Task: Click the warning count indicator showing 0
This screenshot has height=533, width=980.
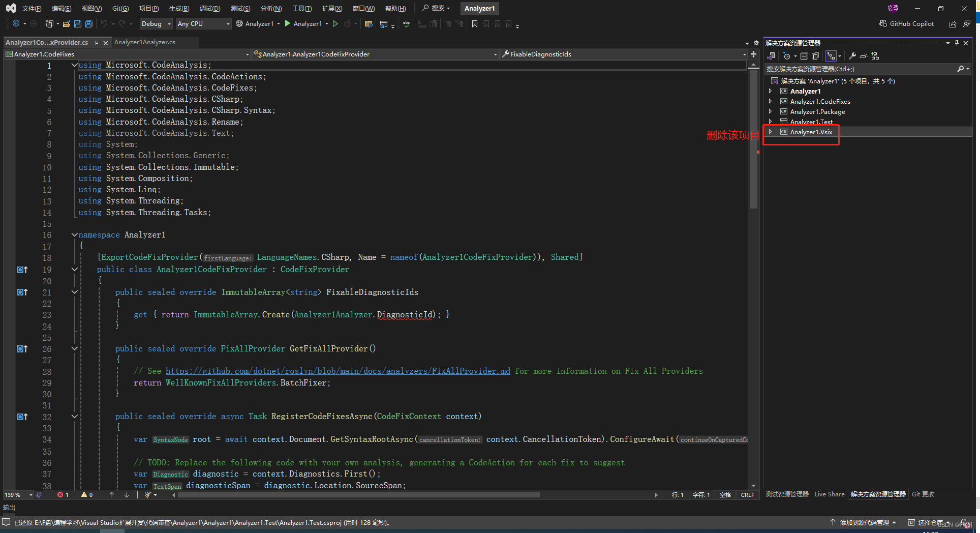Action: pyautogui.click(x=87, y=495)
